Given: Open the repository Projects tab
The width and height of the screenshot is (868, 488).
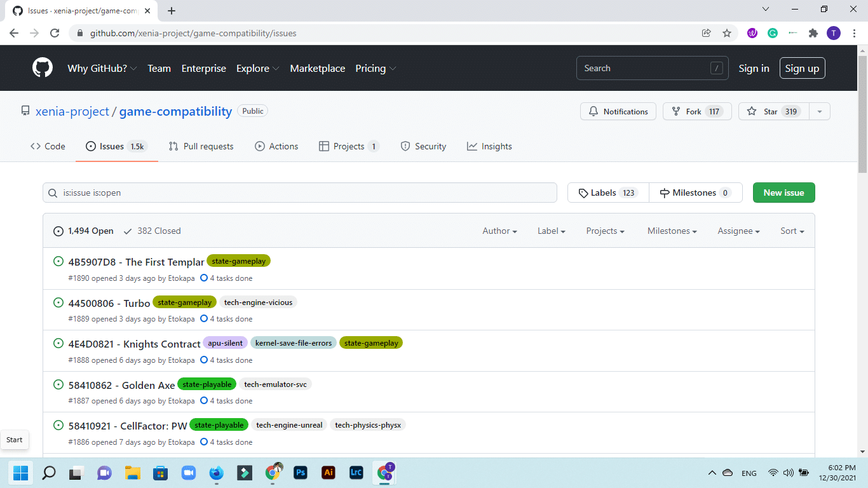Looking at the screenshot, I should 349,146.
